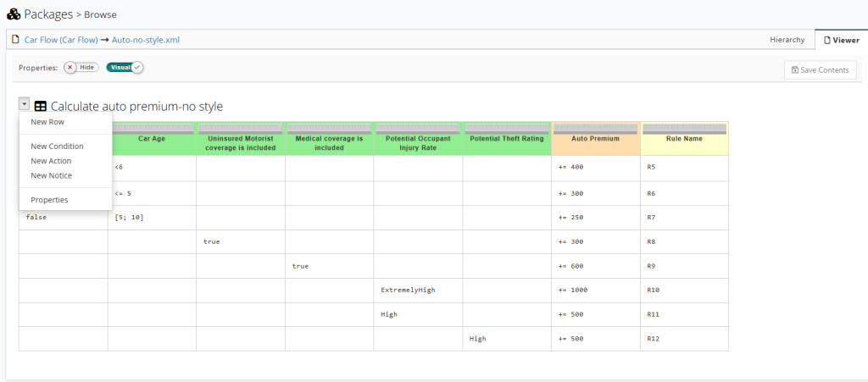Grab the drag handle above Car Age
Viewport: 868px width, 382px height.
[153, 129]
